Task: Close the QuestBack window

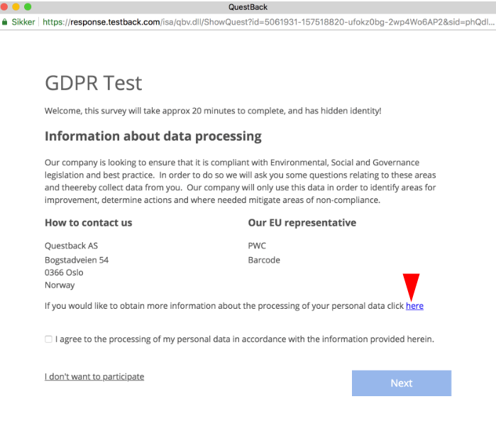Action: pos(4,6)
